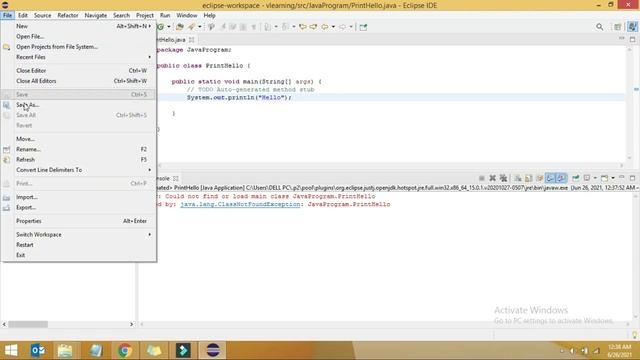Click Remove All Terminated Launches icon
The image size is (640, 360).
click(x=503, y=178)
